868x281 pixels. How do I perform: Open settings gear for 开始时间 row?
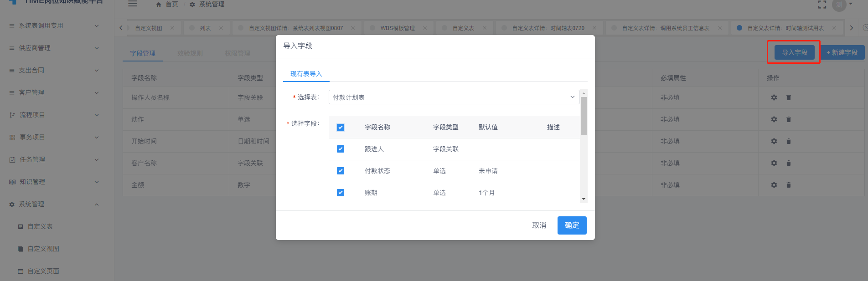tap(774, 141)
